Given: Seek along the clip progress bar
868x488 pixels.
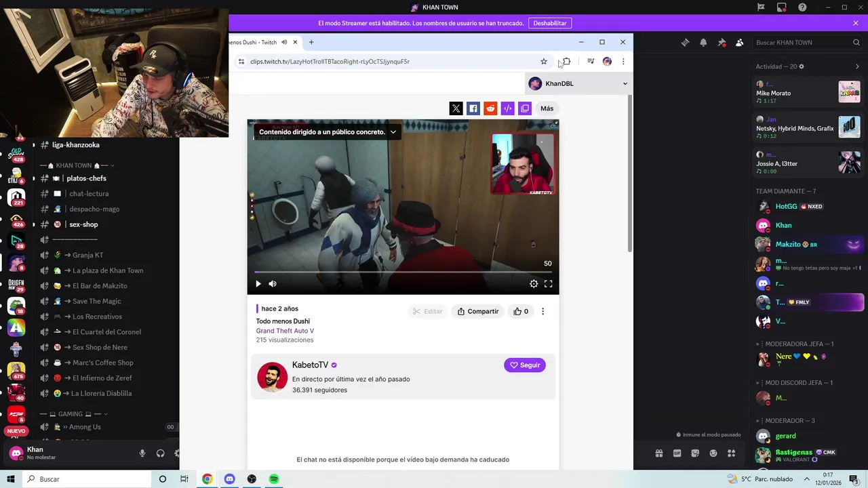Looking at the screenshot, I should click(x=403, y=272).
